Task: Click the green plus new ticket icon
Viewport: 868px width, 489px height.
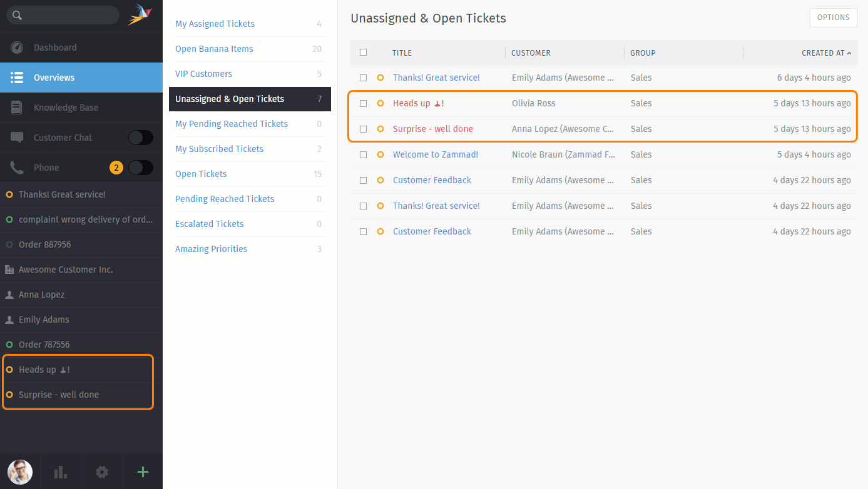Action: point(143,472)
